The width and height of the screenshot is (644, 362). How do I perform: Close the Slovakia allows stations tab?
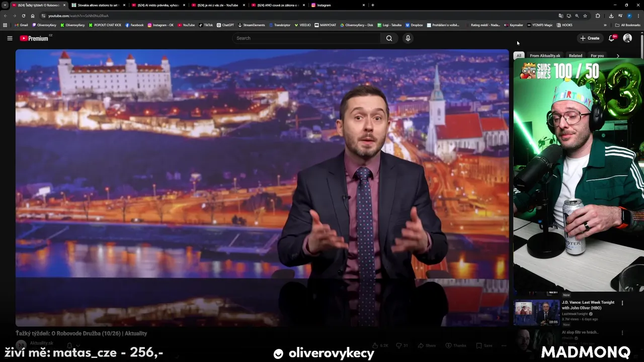(124, 5)
